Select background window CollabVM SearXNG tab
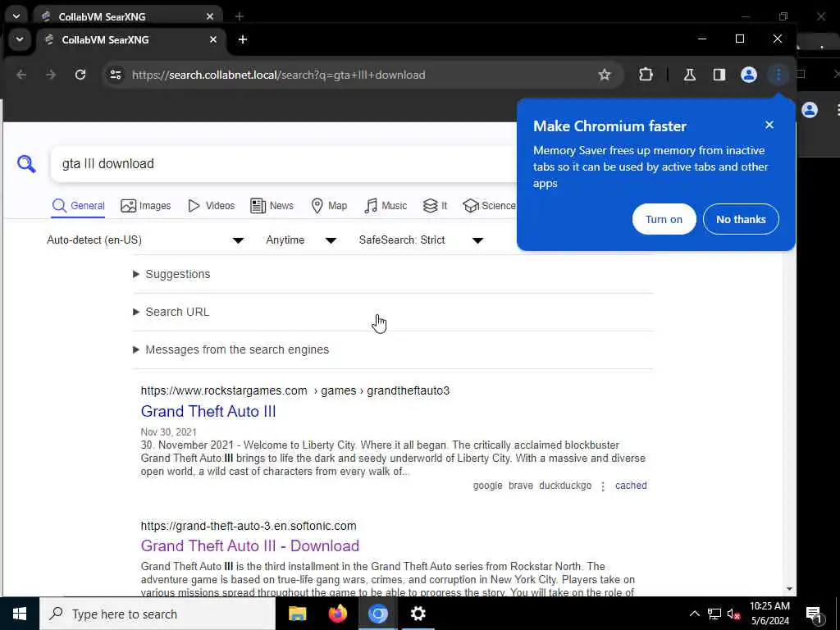The height and width of the screenshot is (630, 840). [x=127, y=16]
